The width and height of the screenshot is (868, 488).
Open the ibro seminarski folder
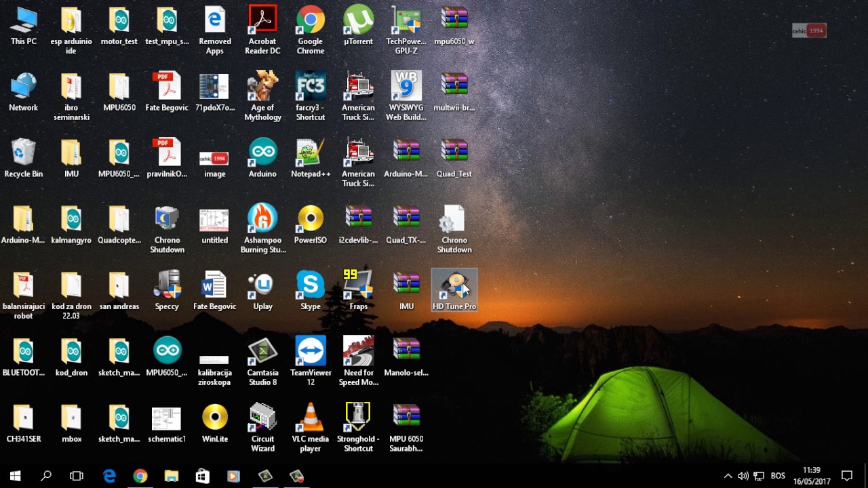coord(71,98)
